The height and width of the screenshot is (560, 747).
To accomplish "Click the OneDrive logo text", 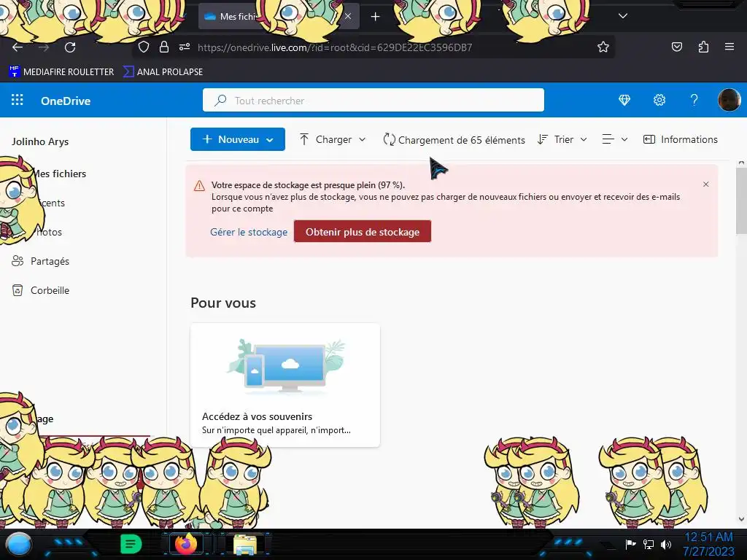I will [x=65, y=101].
